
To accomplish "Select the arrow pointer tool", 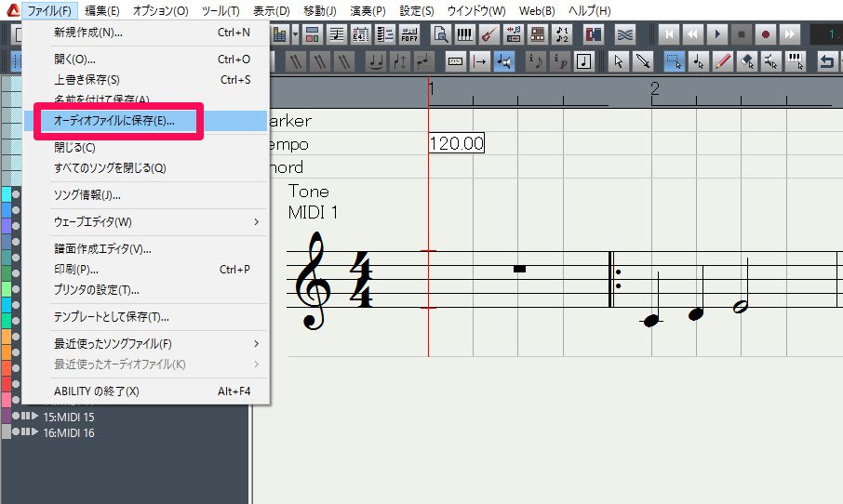I will (x=618, y=61).
